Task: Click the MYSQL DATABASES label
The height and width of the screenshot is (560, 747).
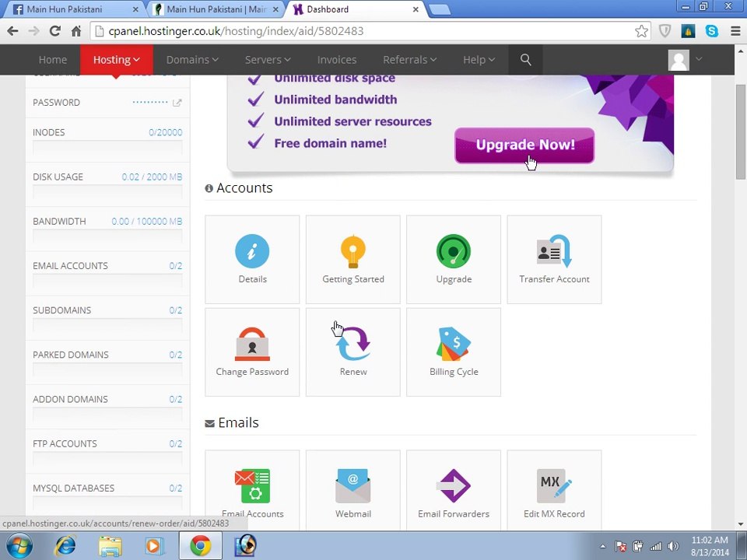Action: [73, 488]
